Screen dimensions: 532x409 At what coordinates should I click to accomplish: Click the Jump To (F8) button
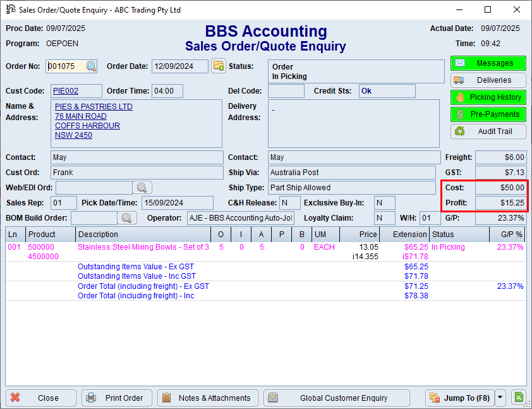(459, 398)
